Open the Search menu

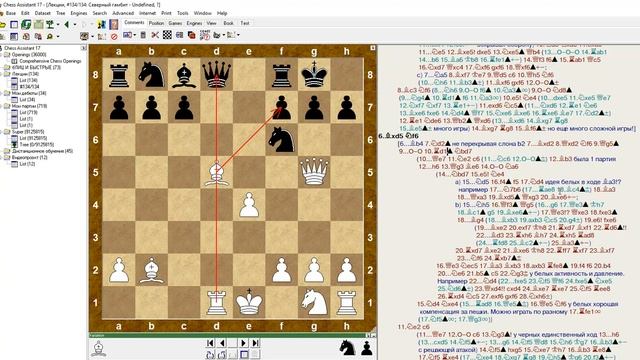coord(99,13)
